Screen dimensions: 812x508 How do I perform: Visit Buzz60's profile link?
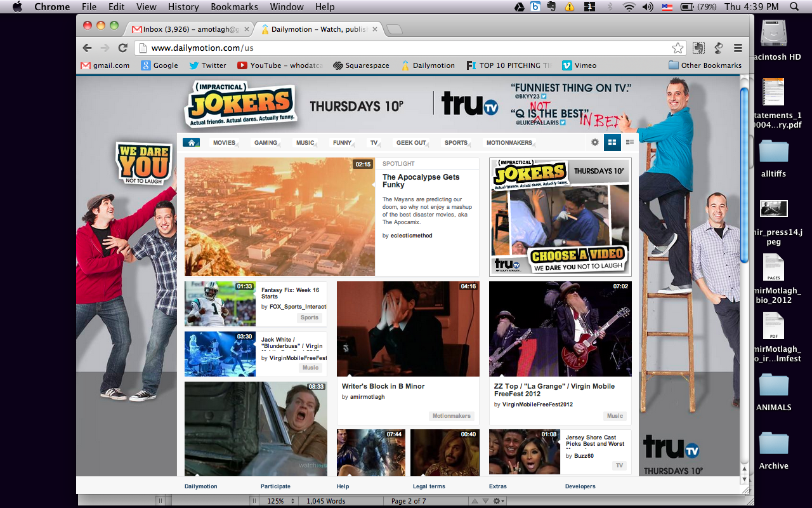[x=584, y=456]
